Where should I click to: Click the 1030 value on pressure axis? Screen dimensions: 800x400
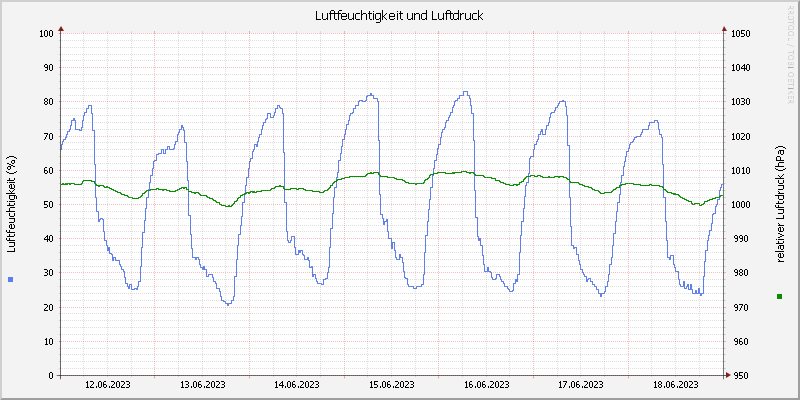pyautogui.click(x=740, y=102)
